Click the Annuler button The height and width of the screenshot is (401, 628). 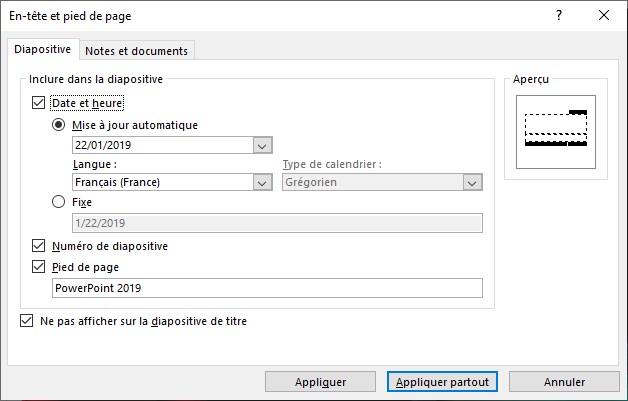tap(564, 382)
